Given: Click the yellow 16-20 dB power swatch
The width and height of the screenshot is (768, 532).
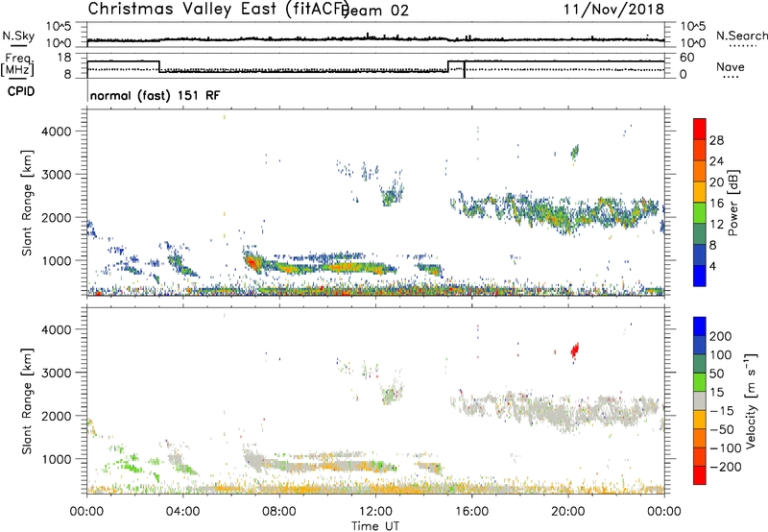Looking at the screenshot, I should pos(700,191).
